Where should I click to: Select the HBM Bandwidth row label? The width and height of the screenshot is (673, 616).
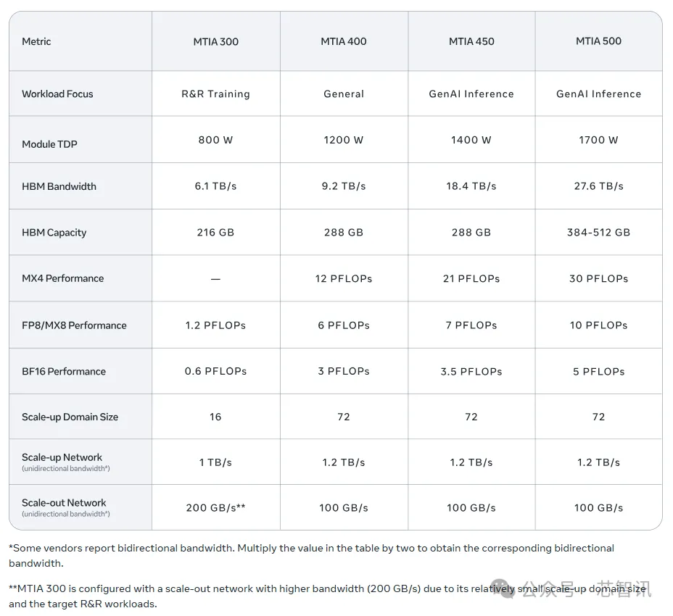click(59, 186)
